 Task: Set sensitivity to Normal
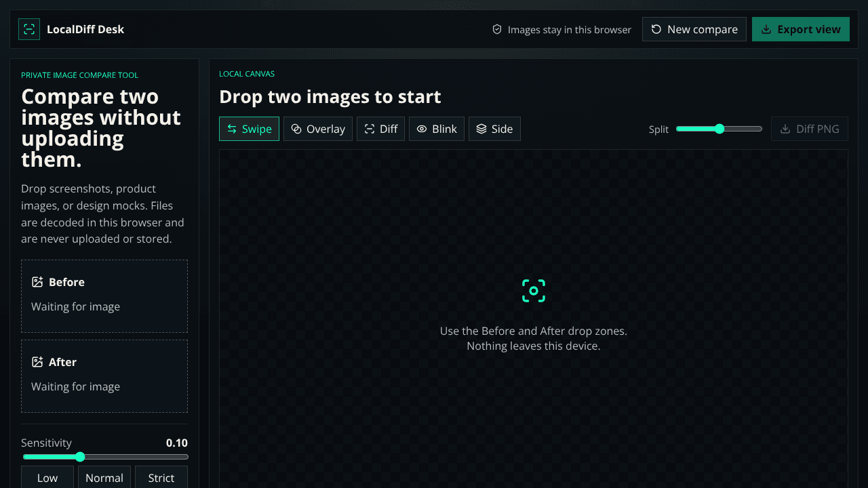coord(104,477)
